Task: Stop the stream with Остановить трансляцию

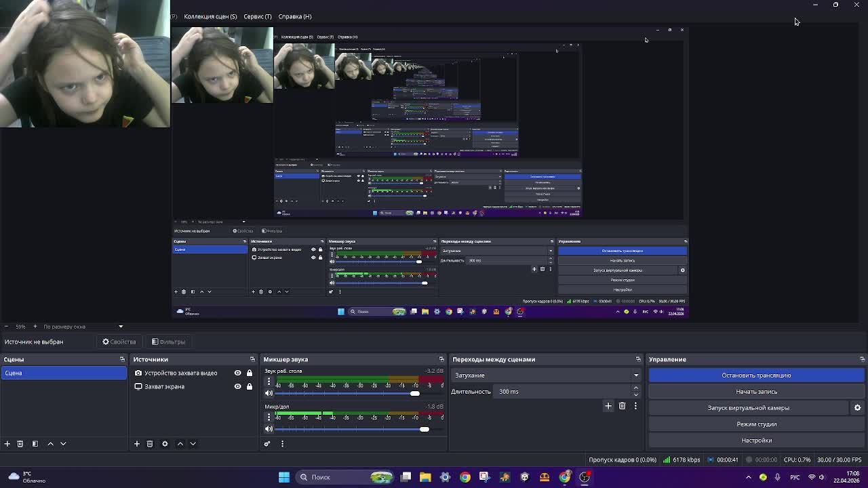Action: click(x=756, y=375)
